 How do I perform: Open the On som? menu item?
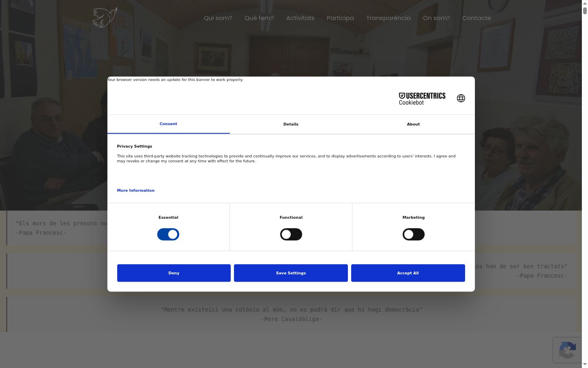437,18
